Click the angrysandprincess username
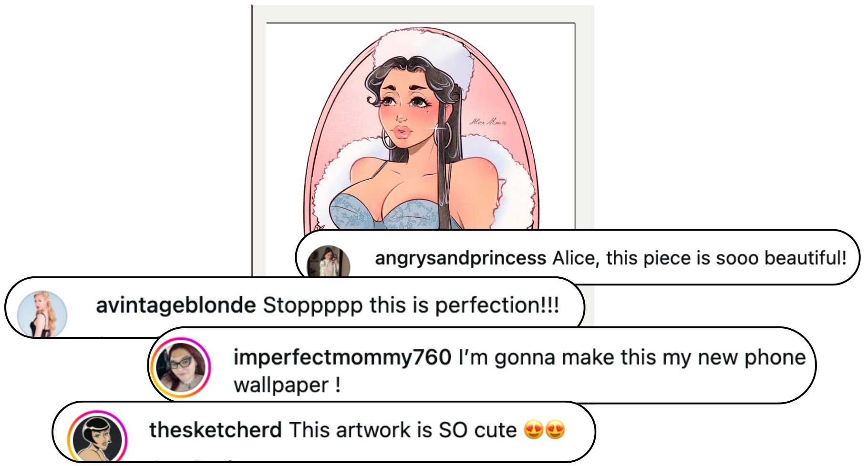Image resolution: width=868 pixels, height=466 pixels. tap(460, 258)
